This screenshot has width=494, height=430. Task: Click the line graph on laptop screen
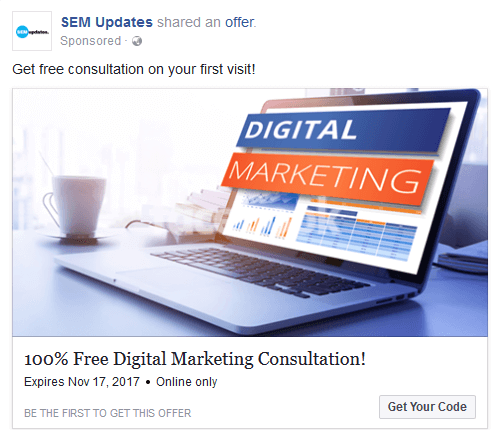click(x=269, y=201)
